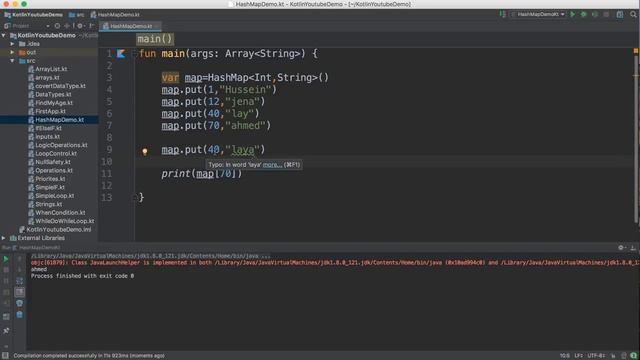
Task: Click soft-wrap icon in Run console
Action: (19, 281)
